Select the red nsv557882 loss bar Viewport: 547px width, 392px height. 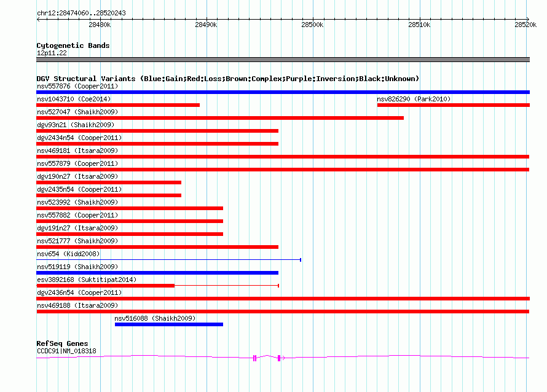point(130,221)
